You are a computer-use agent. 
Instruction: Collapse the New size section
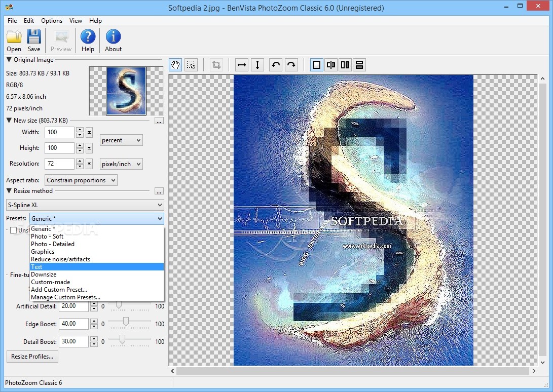click(x=9, y=120)
